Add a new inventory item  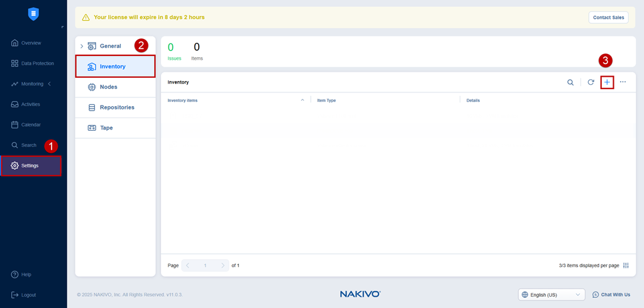607,82
